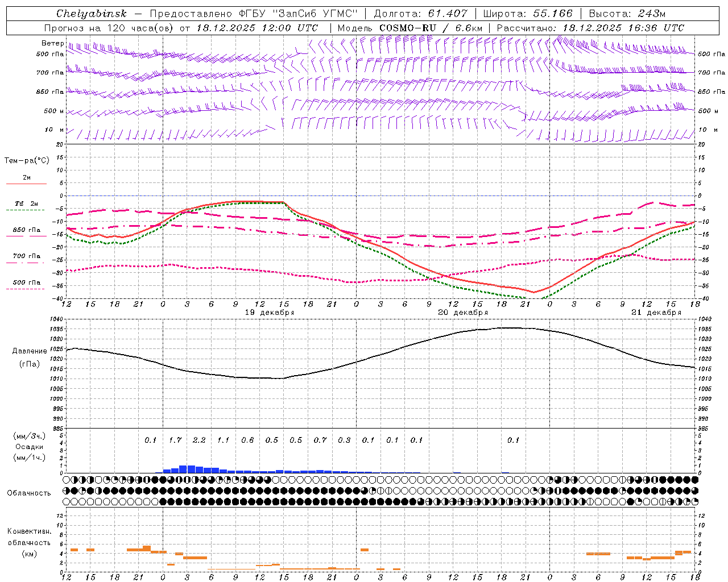
Task: Click the 3-hour precipitation value '0.3'
Action: point(344,440)
